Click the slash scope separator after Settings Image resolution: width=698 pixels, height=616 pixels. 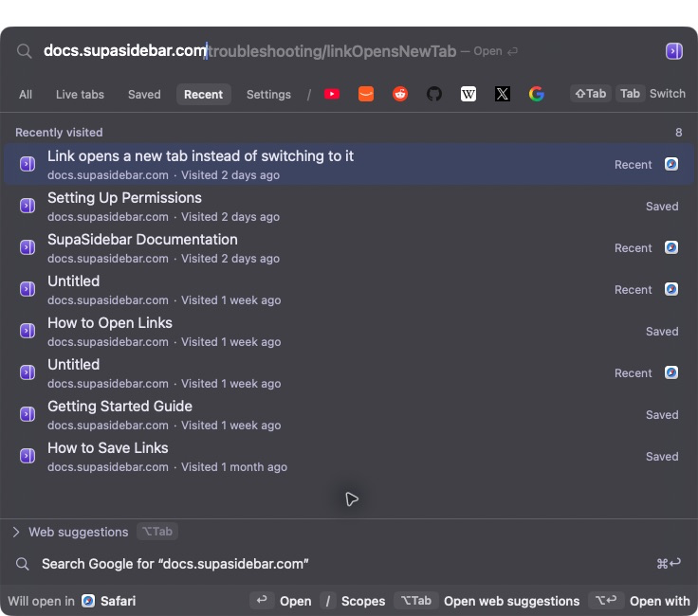(x=308, y=94)
